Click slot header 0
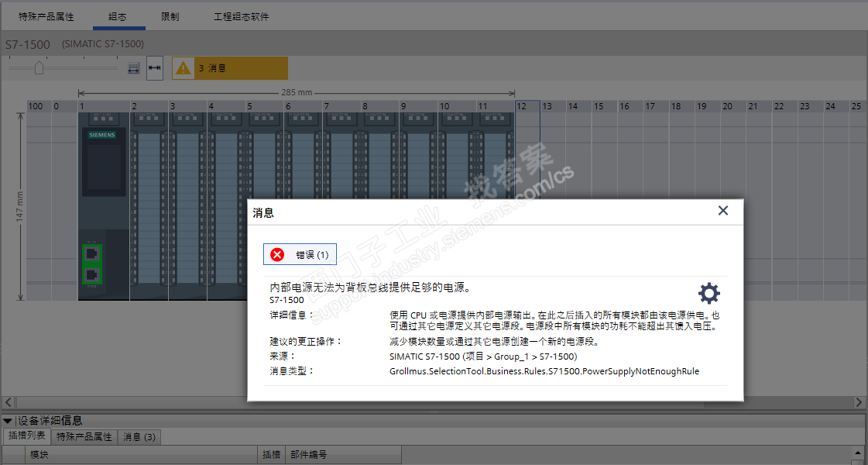Viewport: 868px width, 465px height. pyautogui.click(x=64, y=106)
